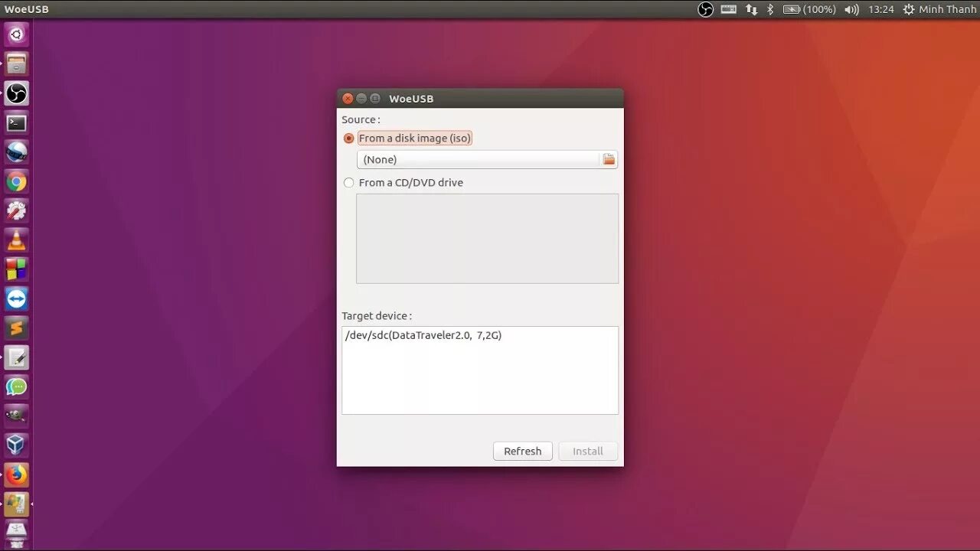Click the OBS indicator in the top panel
The image size is (980, 551).
[705, 9]
